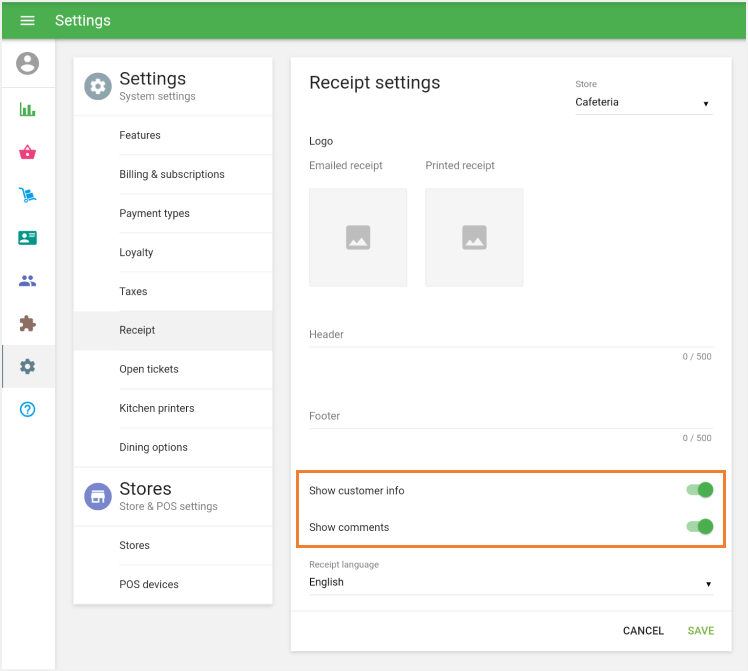Disable the Show comments switch
This screenshot has height=671, width=748.
point(700,527)
